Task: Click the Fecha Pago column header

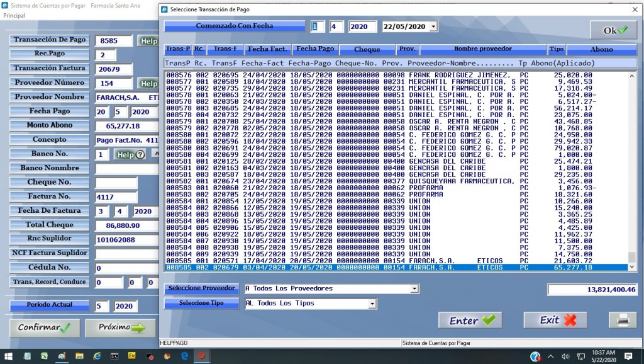Action: coord(315,49)
